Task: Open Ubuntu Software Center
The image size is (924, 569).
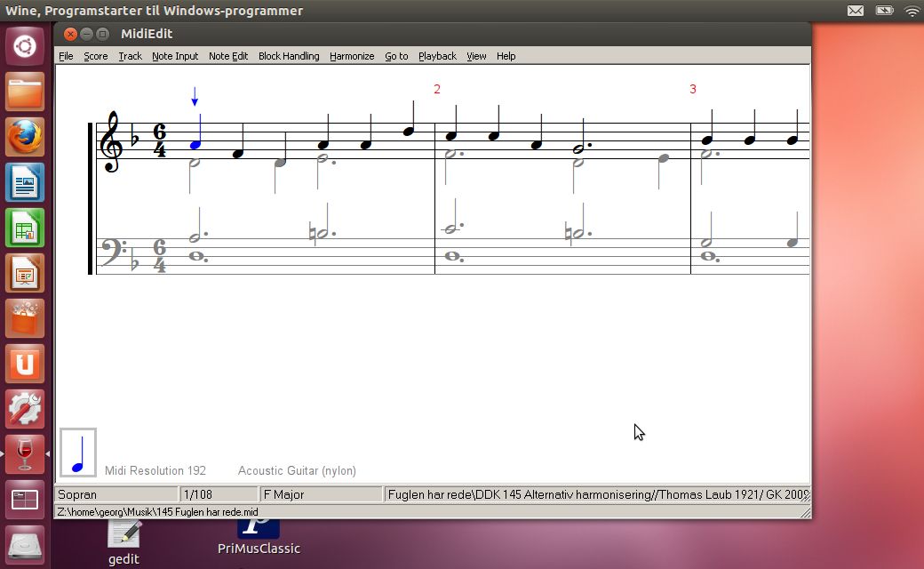Action: pos(25,318)
